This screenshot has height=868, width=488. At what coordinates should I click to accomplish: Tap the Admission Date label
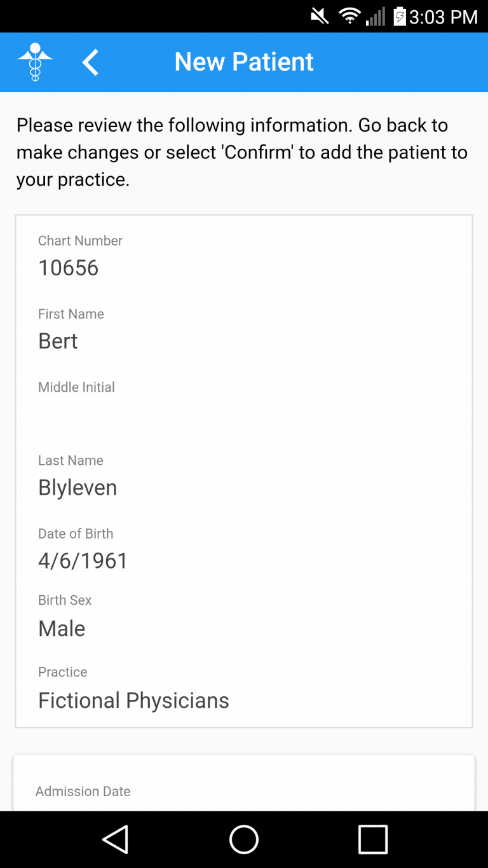(83, 791)
